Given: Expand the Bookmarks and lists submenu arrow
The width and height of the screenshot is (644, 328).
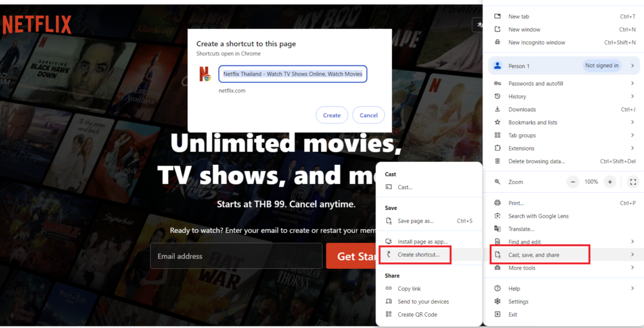Looking at the screenshot, I should point(633,122).
